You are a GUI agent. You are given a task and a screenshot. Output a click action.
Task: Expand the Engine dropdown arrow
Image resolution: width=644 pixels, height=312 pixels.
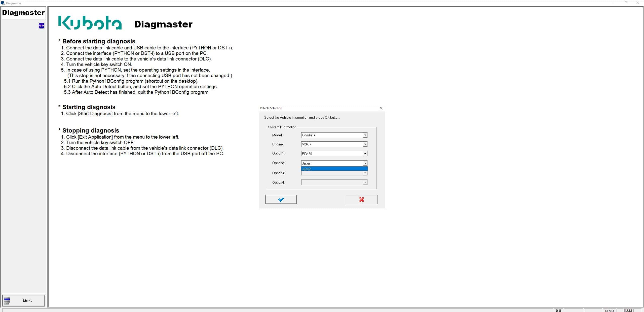[365, 144]
